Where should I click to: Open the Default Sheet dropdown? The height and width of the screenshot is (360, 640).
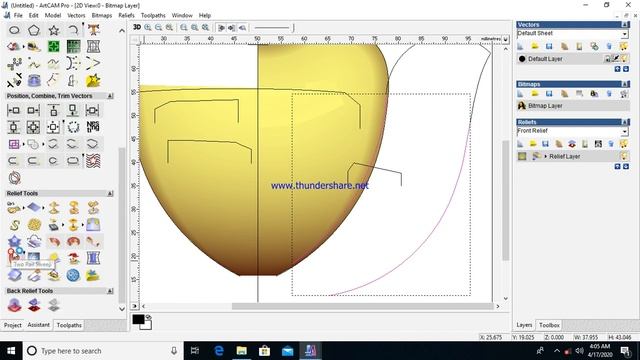click(x=624, y=33)
